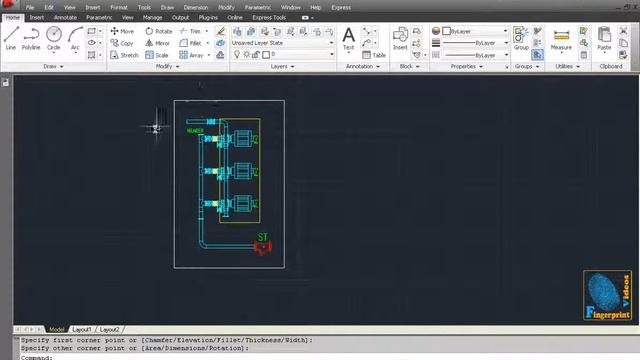
Task: Select the Line drawing tool
Action: 11,38
